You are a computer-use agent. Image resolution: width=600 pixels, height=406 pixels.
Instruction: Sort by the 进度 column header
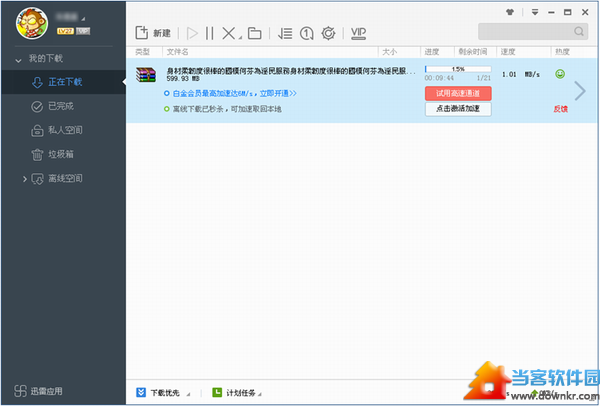(432, 52)
